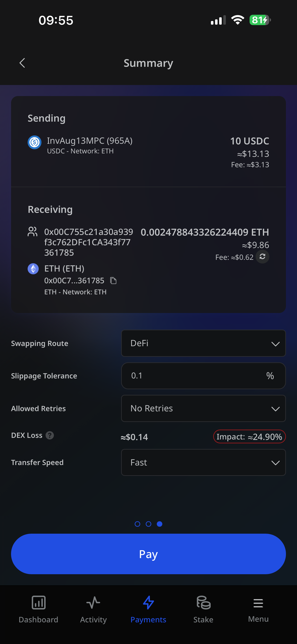Screen dimensions: 297x644
Task: Refresh the receiving fee quote
Action: click(x=262, y=257)
